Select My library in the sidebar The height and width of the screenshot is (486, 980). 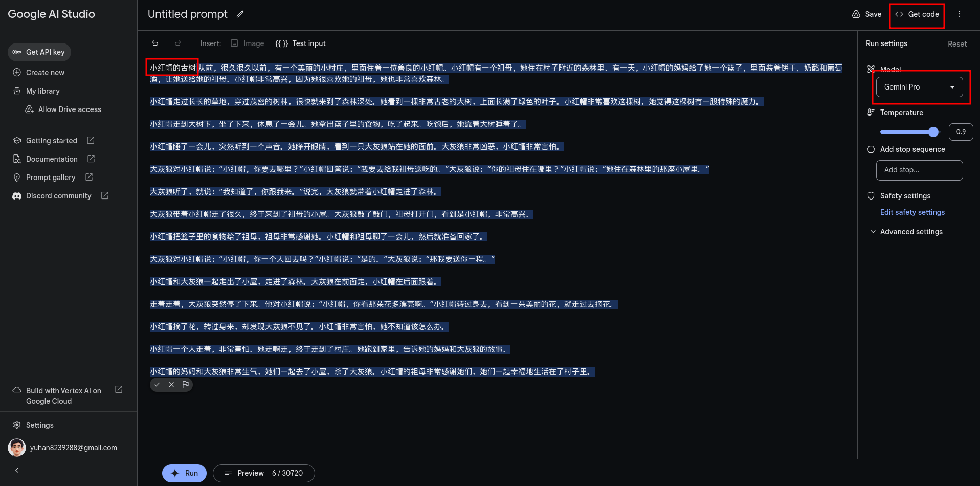(x=43, y=91)
